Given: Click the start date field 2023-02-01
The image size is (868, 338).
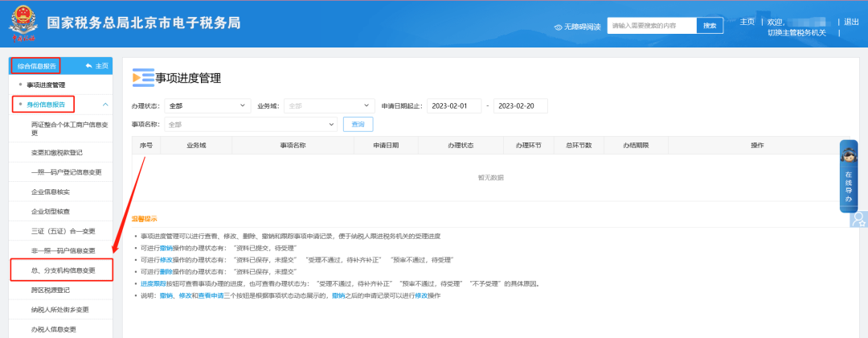Looking at the screenshot, I should tap(454, 106).
